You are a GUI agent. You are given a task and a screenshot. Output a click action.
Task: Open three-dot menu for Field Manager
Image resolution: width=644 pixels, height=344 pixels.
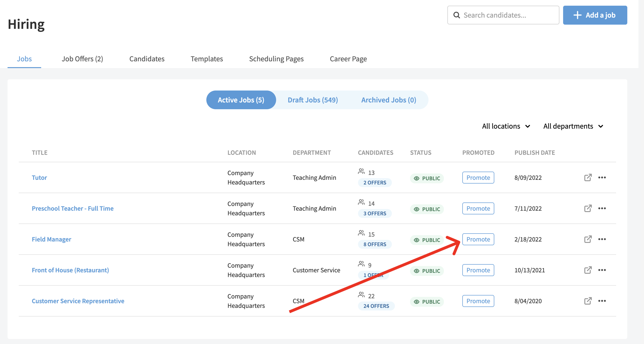[602, 239]
